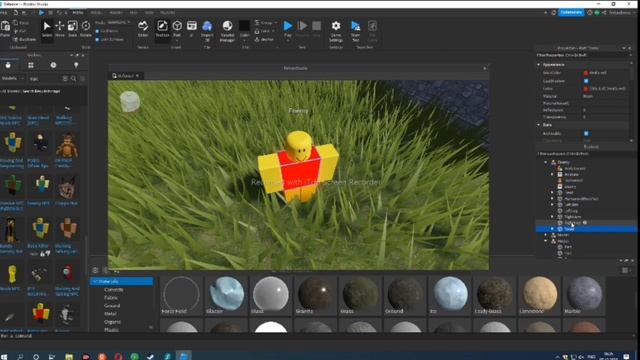The height and width of the screenshot is (360, 640).
Task: Select the Glacier material thumbnail
Action: pyautogui.click(x=227, y=295)
